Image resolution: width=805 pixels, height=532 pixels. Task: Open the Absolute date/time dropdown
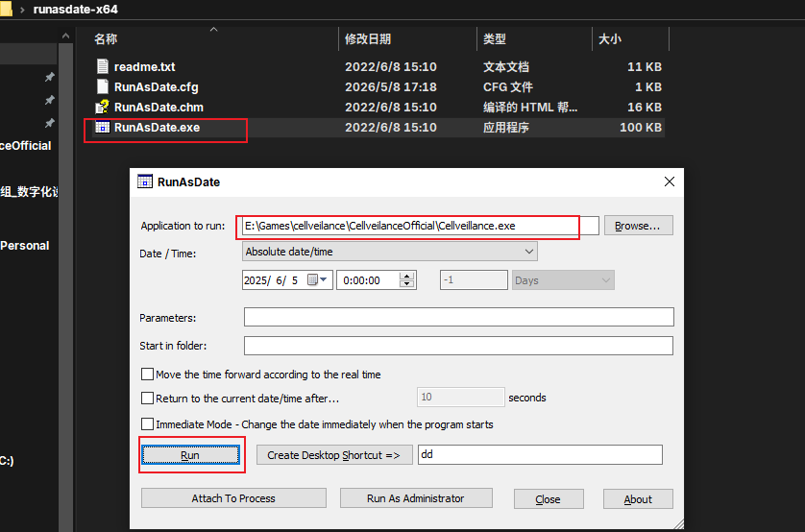390,252
